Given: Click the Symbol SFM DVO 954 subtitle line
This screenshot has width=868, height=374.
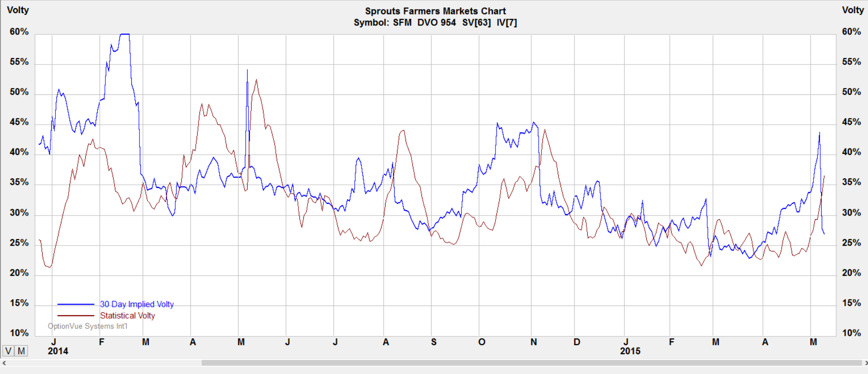Looking at the screenshot, I should click(436, 22).
